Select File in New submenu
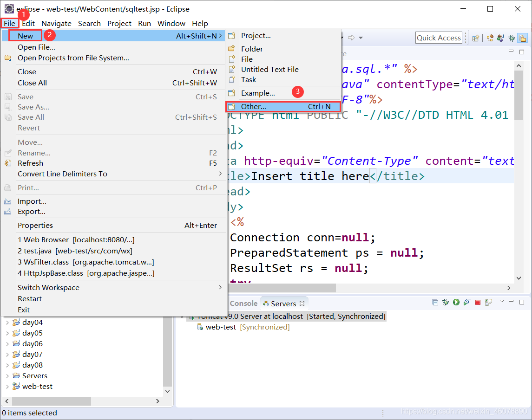This screenshot has width=532, height=420. click(x=283, y=59)
